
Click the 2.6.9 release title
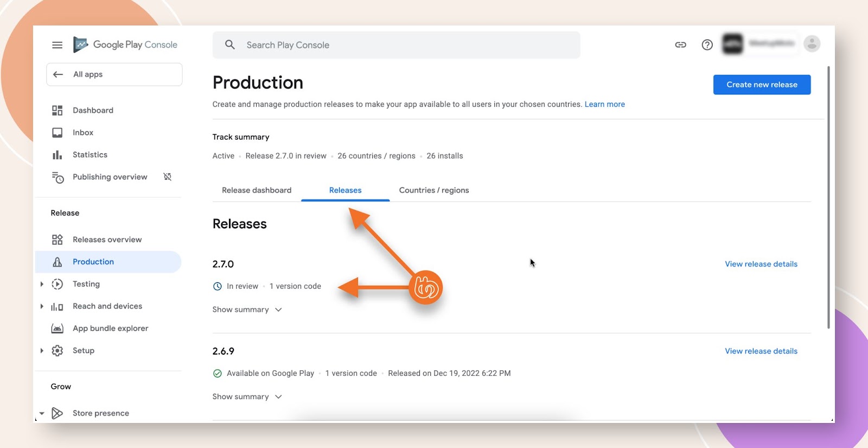(223, 351)
